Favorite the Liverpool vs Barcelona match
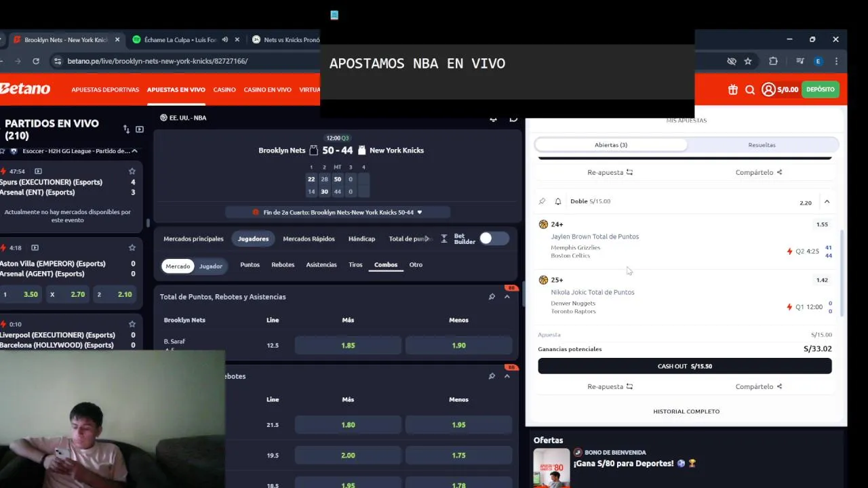 [132, 324]
